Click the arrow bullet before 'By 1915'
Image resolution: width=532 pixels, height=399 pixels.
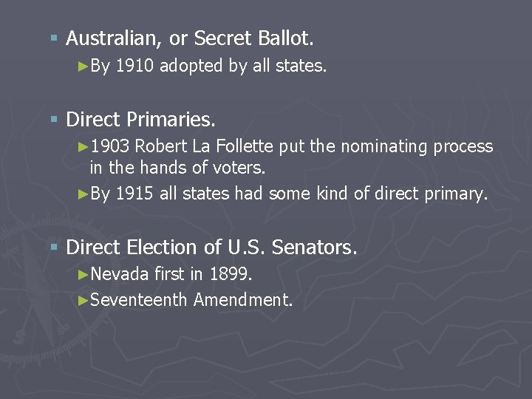coord(83,194)
